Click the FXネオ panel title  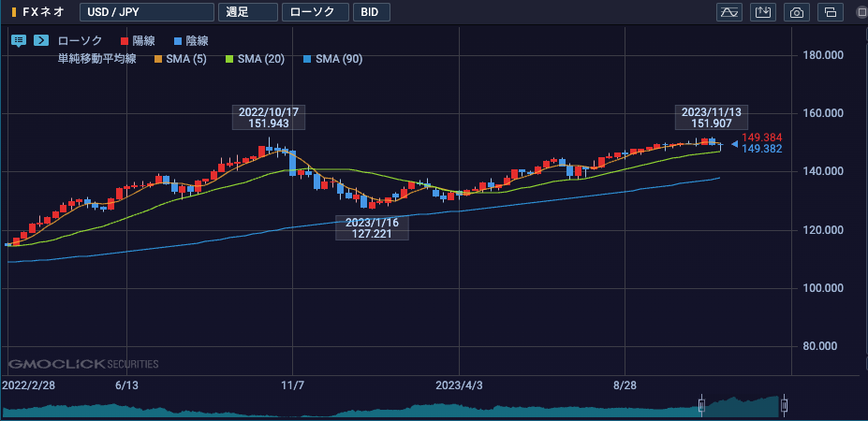point(43,12)
